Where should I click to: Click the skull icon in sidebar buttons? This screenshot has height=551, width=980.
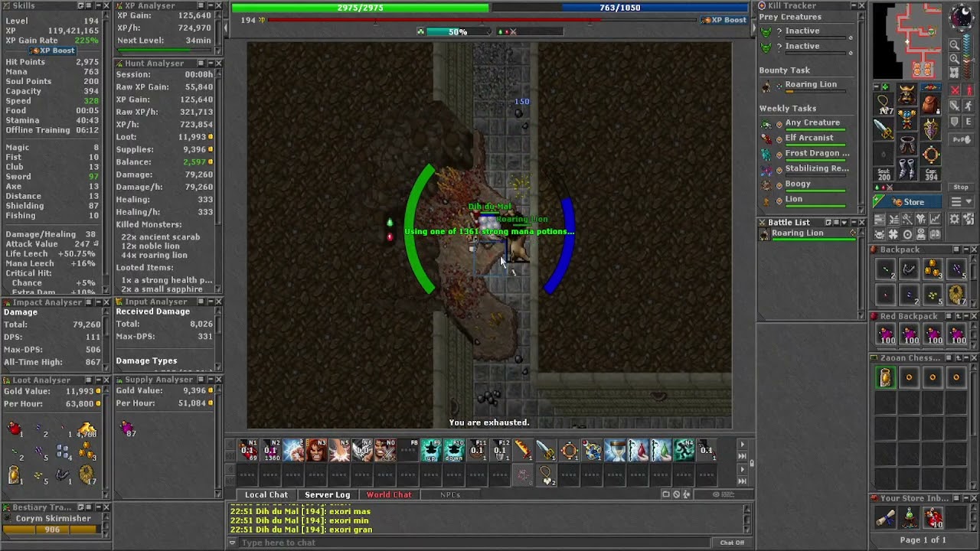(880, 233)
